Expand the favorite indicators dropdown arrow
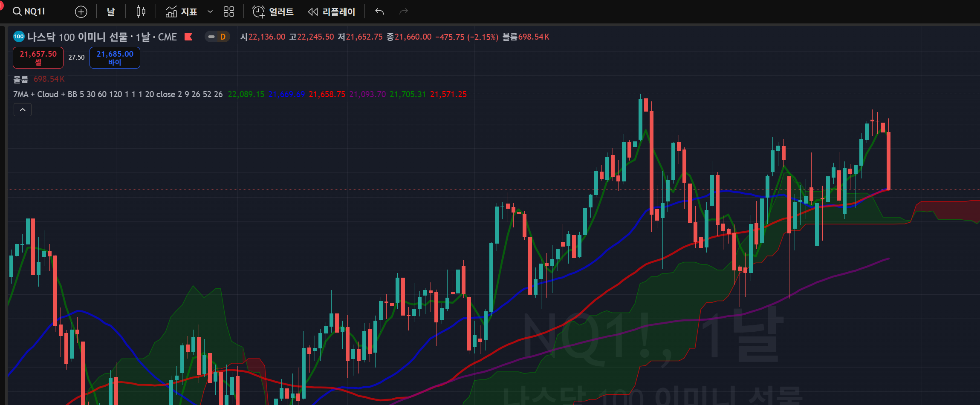Image resolution: width=980 pixels, height=405 pixels. (x=210, y=12)
